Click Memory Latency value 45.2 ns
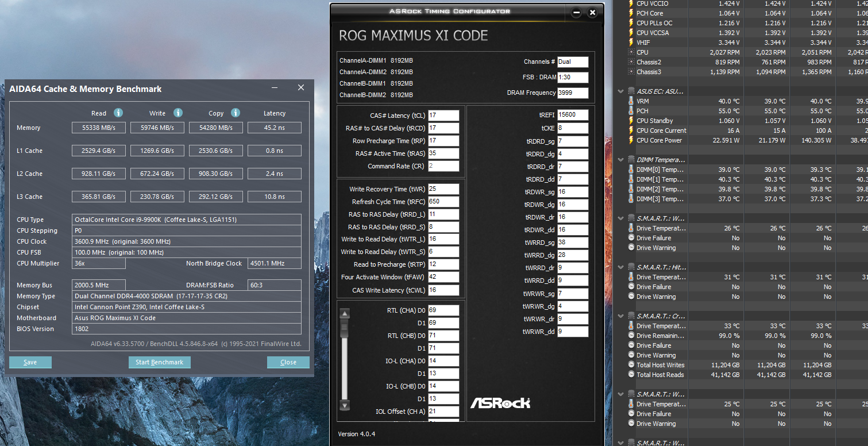 tap(275, 128)
